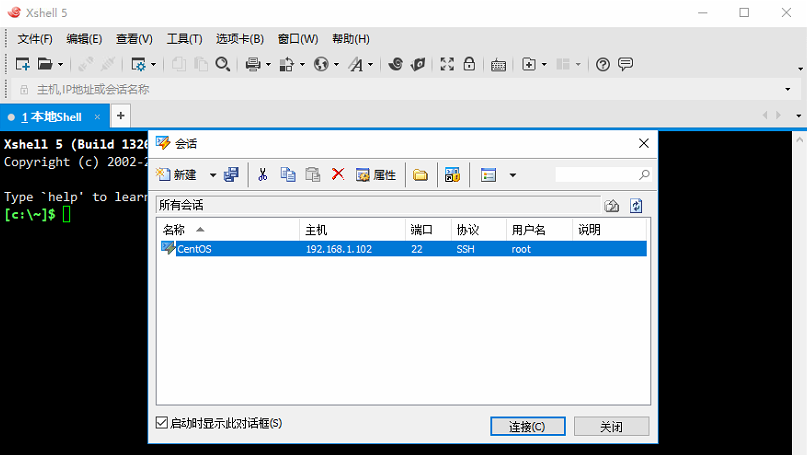Image resolution: width=807 pixels, height=455 pixels.
Task: Click the save-session icon beside New dropdown
Action: tap(231, 175)
